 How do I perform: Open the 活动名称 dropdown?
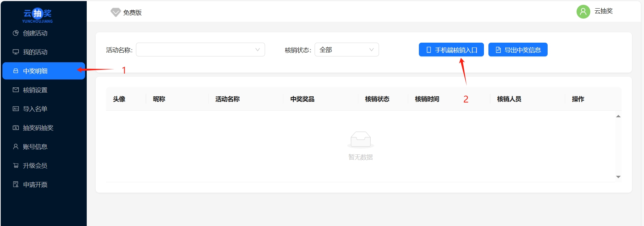(200, 50)
